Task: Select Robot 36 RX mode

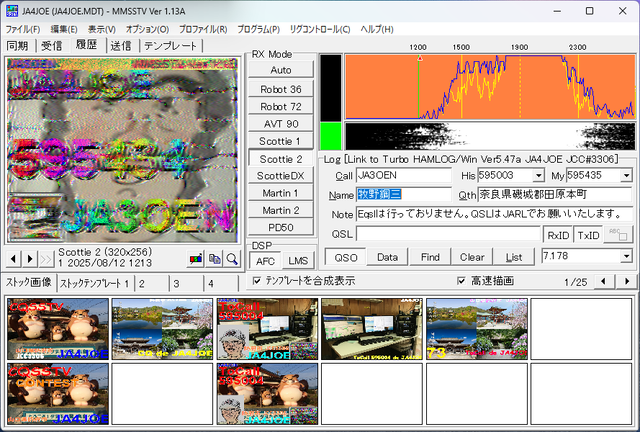Action: [281, 89]
